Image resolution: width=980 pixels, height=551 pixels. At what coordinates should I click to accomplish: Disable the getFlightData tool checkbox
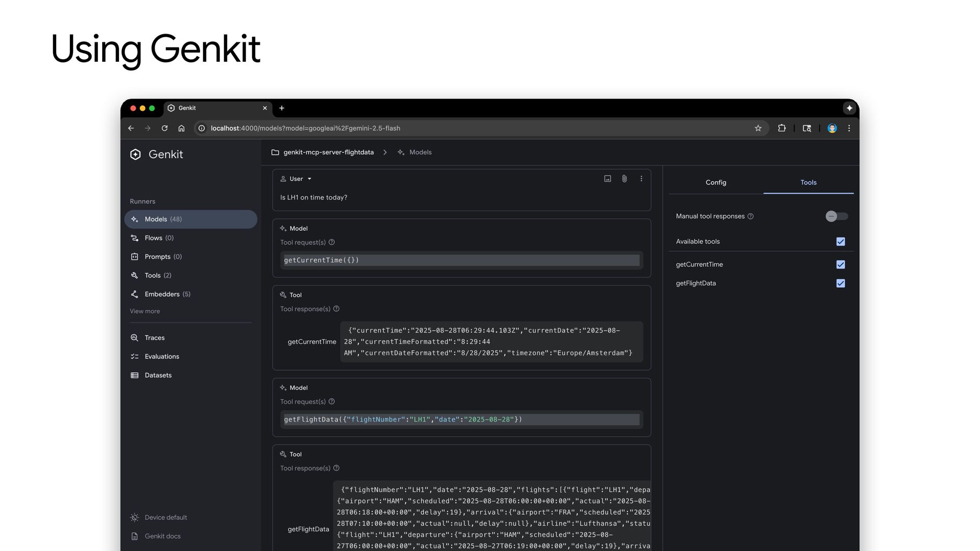[840, 283]
